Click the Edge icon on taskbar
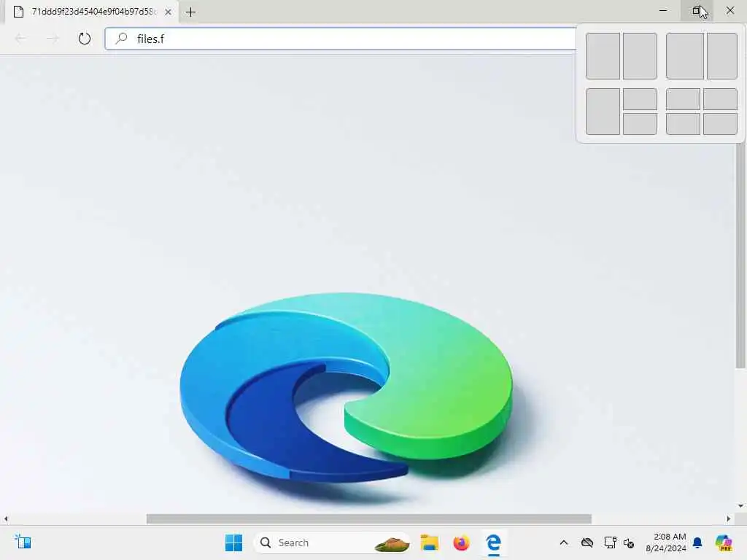The image size is (747, 560). (494, 542)
